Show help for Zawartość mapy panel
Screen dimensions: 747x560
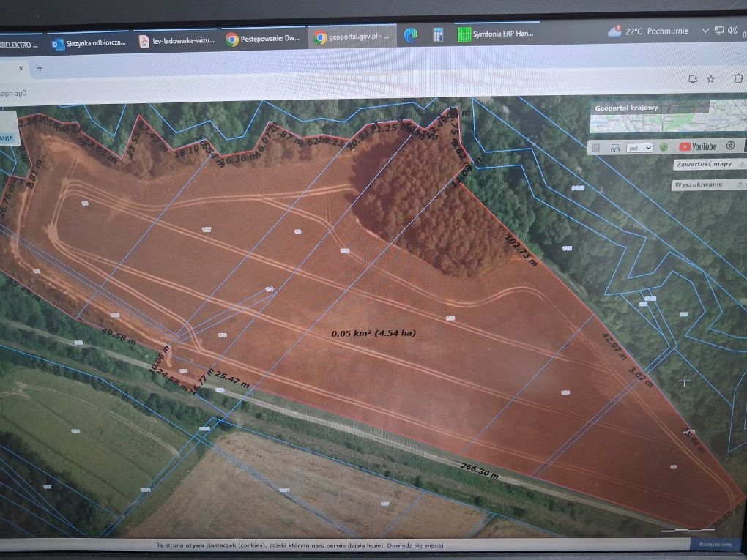click(742, 164)
